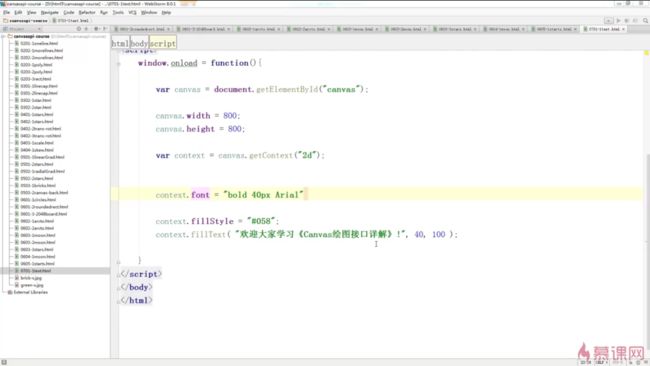Select 0601-1circles.html in project tree
The image size is (650, 366).
[38, 200]
